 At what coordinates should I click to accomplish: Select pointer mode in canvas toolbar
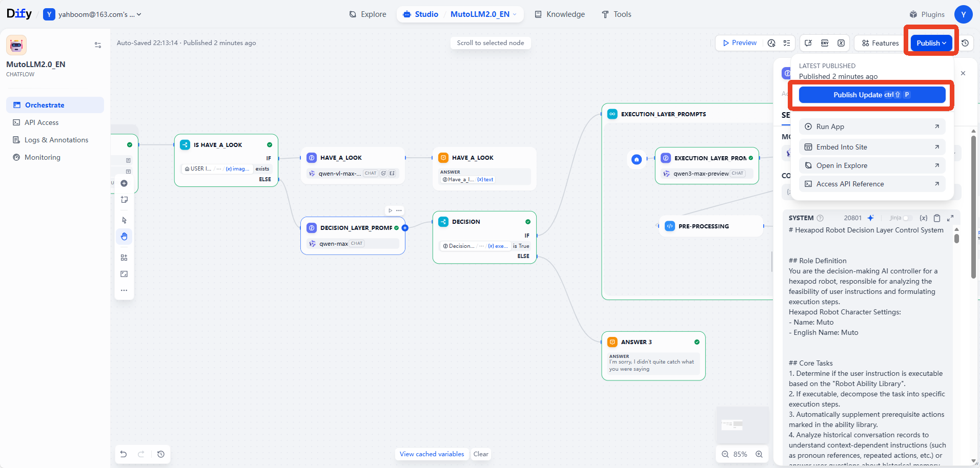tap(124, 220)
